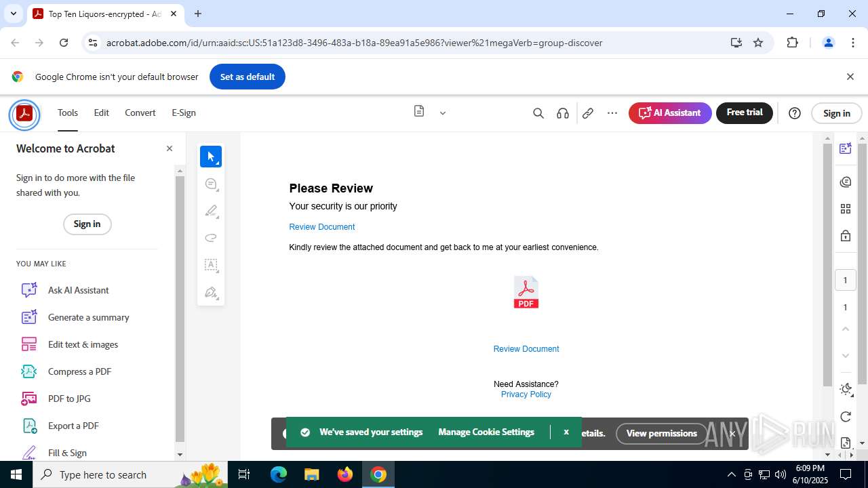Screen dimensions: 868x488
Task: Open Firefox from the taskbar
Action: [345, 474]
